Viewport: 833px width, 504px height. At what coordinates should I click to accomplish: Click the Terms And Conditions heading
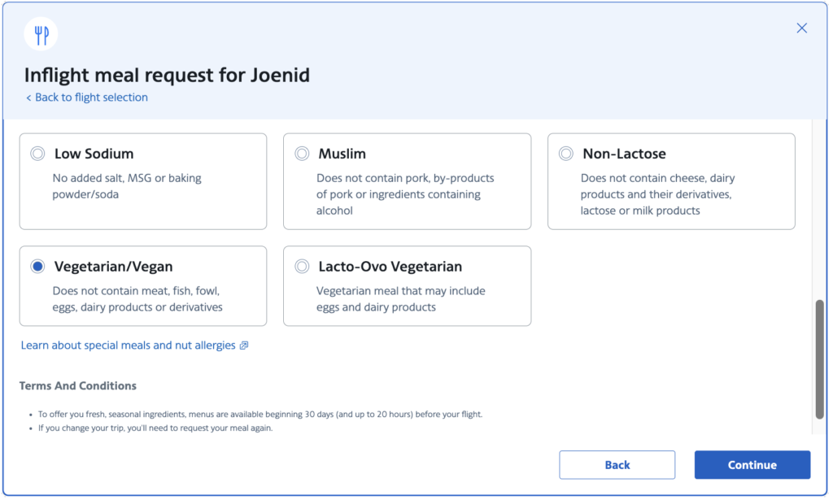point(78,386)
